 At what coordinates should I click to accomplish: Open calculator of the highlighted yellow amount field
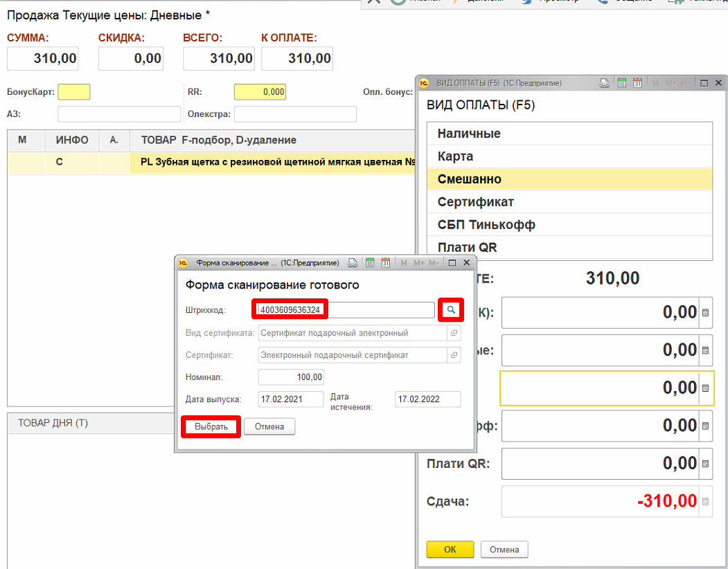pyautogui.click(x=705, y=388)
